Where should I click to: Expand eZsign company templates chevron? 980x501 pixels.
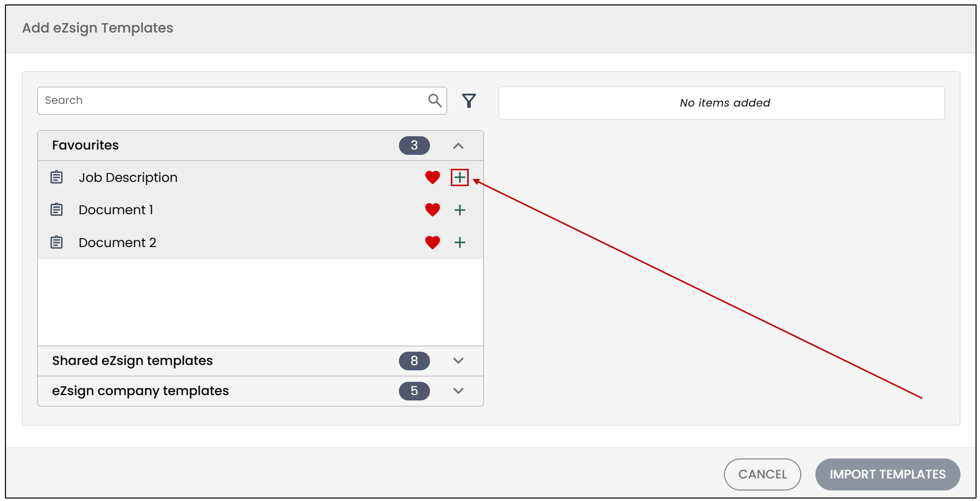(458, 391)
